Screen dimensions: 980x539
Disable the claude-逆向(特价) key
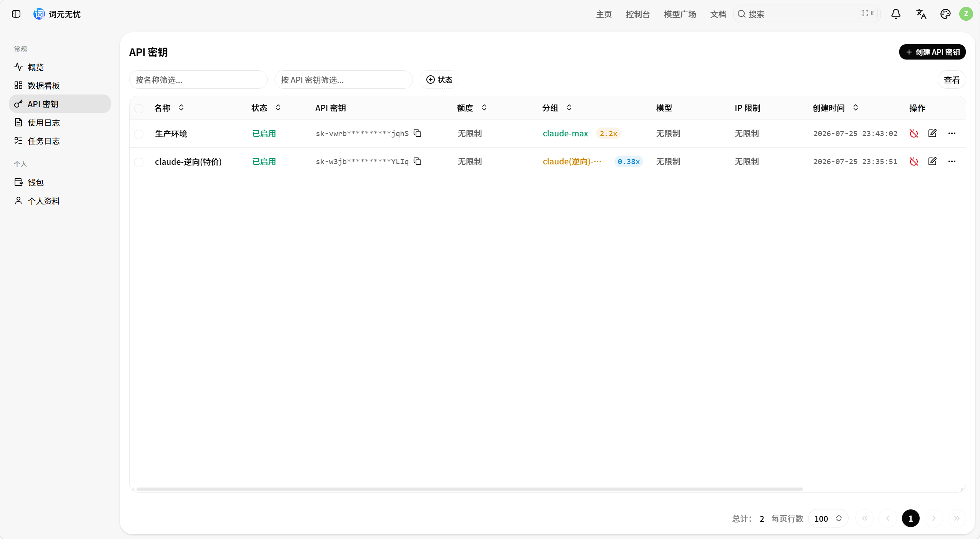pos(914,161)
